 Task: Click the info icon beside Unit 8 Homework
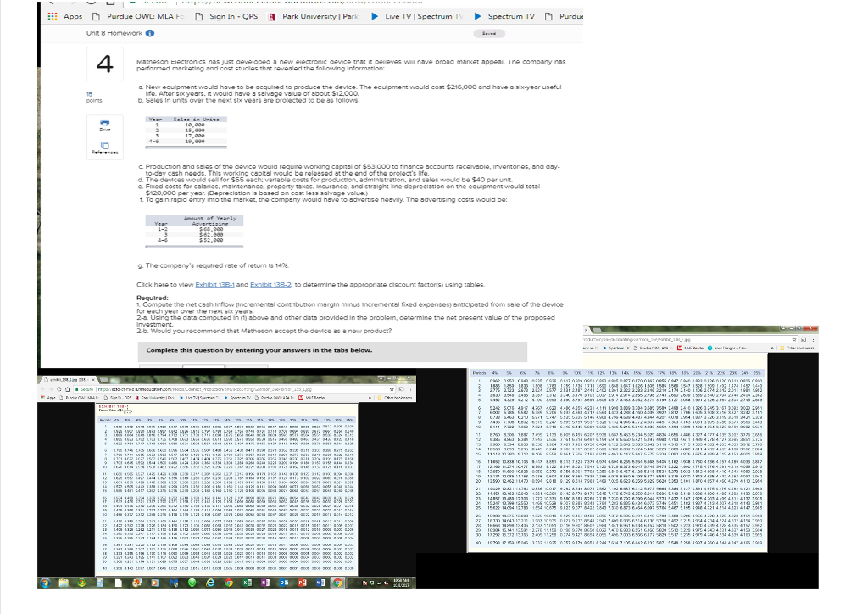149,33
